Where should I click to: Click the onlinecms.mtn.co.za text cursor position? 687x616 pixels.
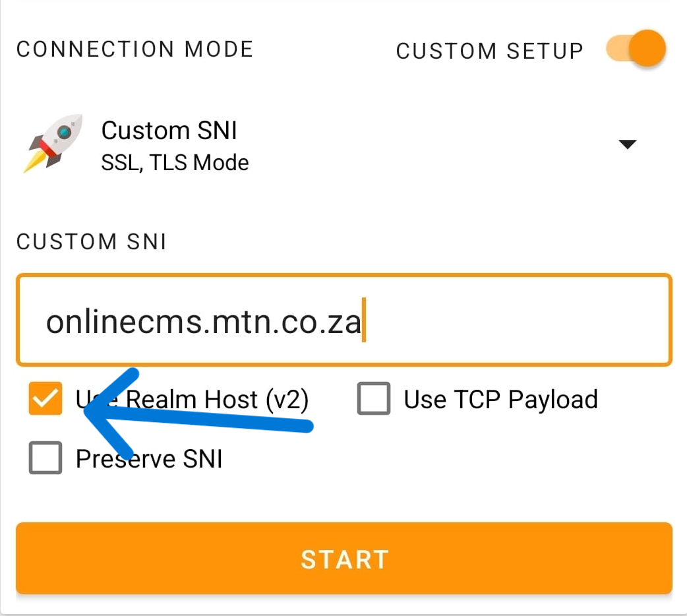tap(365, 321)
